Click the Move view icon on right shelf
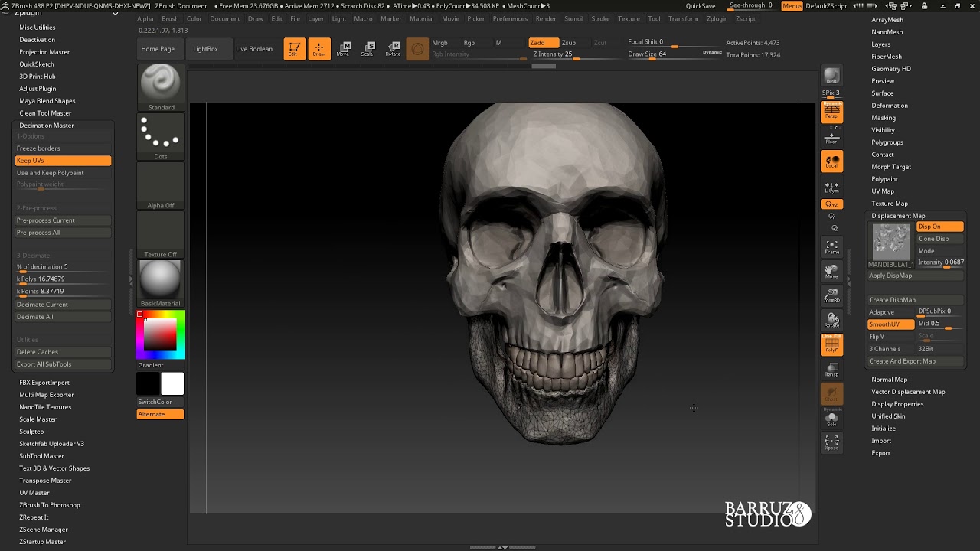980x551 pixels. coord(831,271)
